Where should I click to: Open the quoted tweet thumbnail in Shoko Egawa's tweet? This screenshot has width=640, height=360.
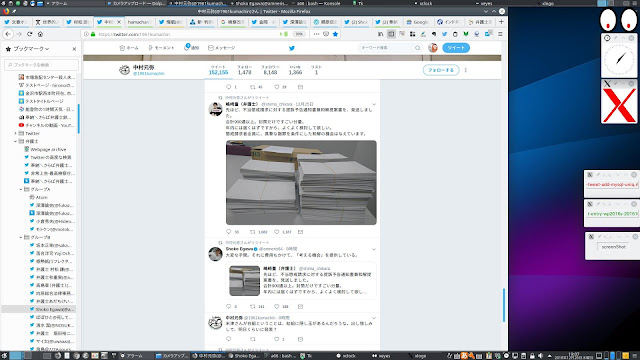244,281
